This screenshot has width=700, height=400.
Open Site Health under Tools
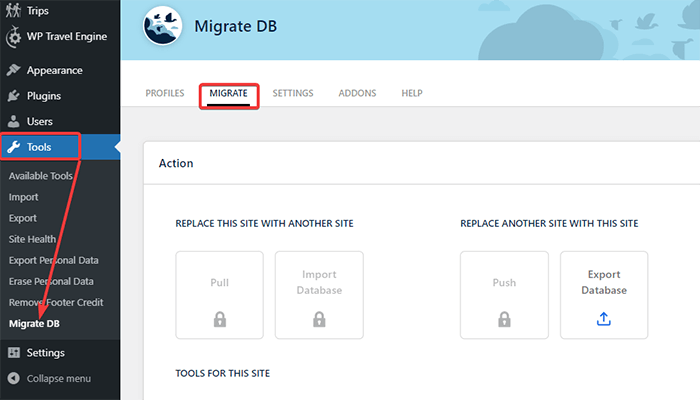[x=32, y=239]
